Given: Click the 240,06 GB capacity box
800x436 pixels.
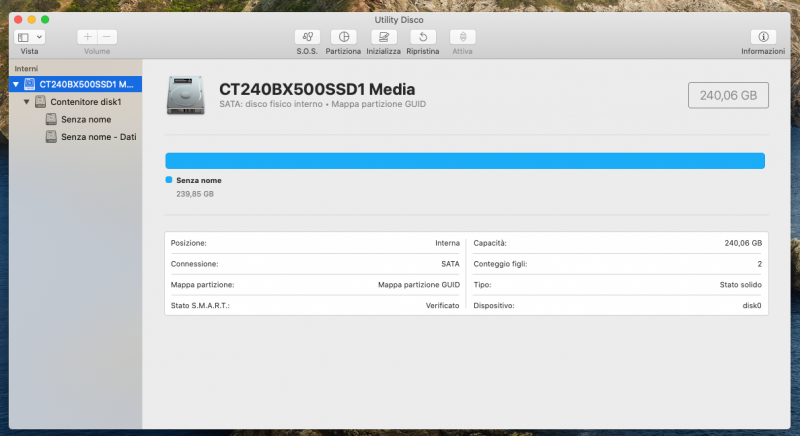Looking at the screenshot, I should coord(728,95).
